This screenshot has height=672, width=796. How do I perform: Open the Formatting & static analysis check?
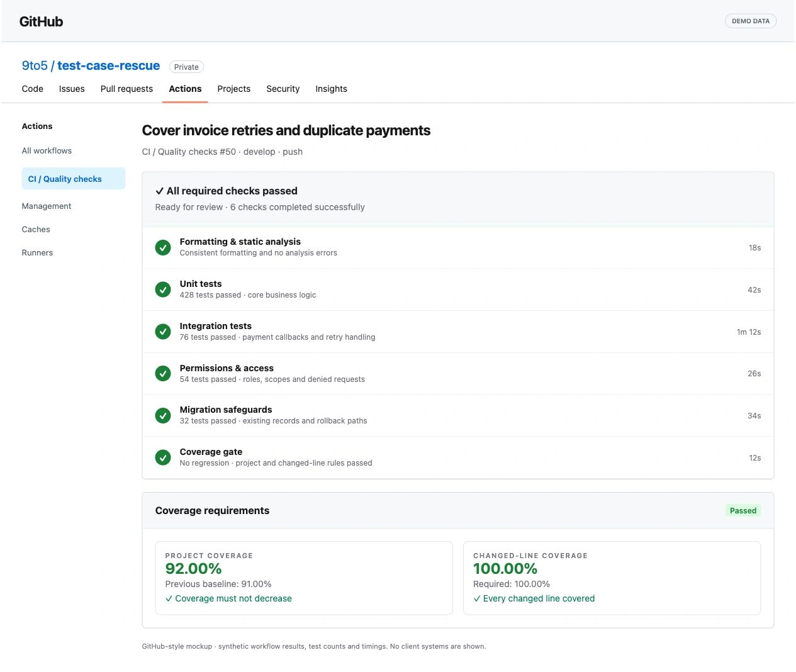click(458, 247)
